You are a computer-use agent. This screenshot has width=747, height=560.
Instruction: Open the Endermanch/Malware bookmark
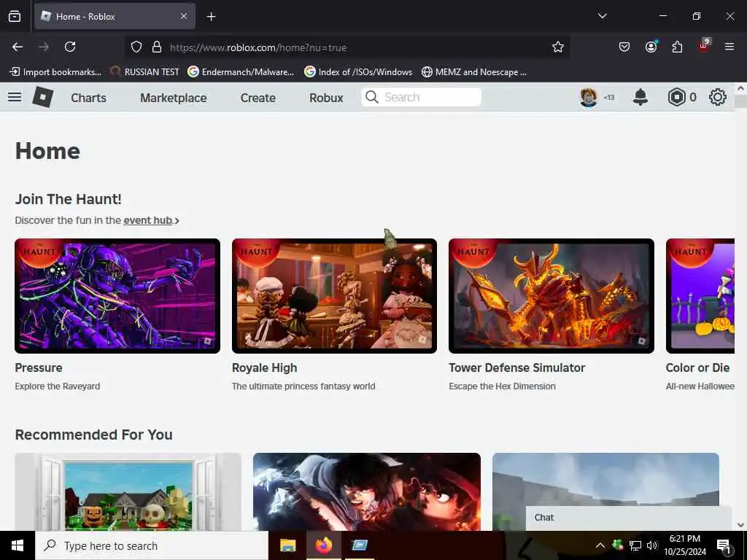point(241,72)
